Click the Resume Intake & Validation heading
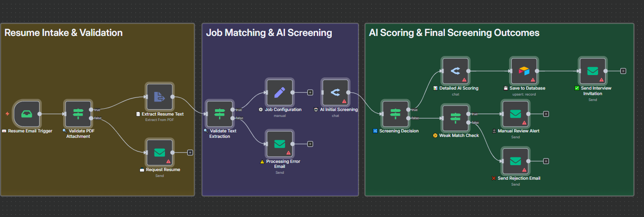 tap(64, 33)
